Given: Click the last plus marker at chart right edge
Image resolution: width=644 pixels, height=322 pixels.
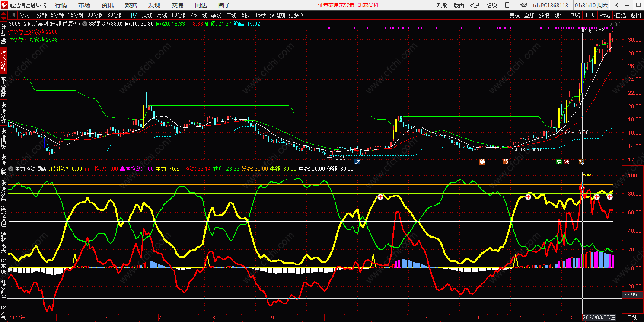Looking at the screenshot, I should [x=609, y=197].
